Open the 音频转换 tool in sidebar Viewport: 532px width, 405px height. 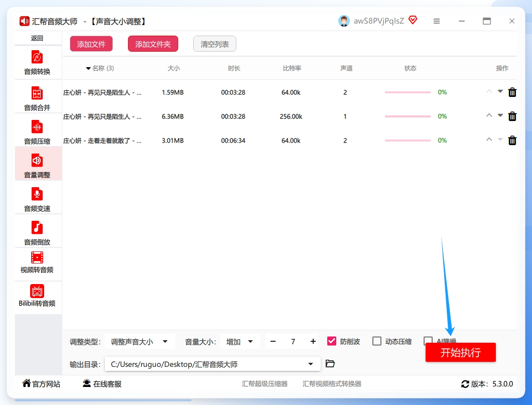click(37, 62)
